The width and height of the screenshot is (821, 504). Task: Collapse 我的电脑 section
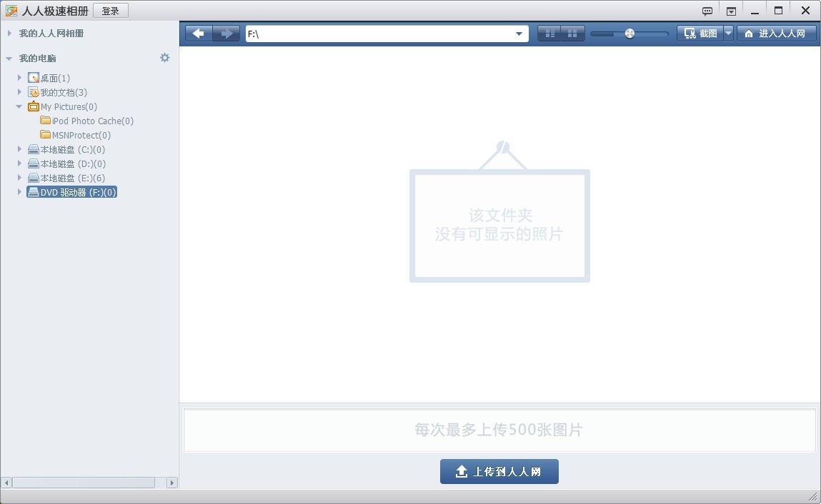click(9, 58)
